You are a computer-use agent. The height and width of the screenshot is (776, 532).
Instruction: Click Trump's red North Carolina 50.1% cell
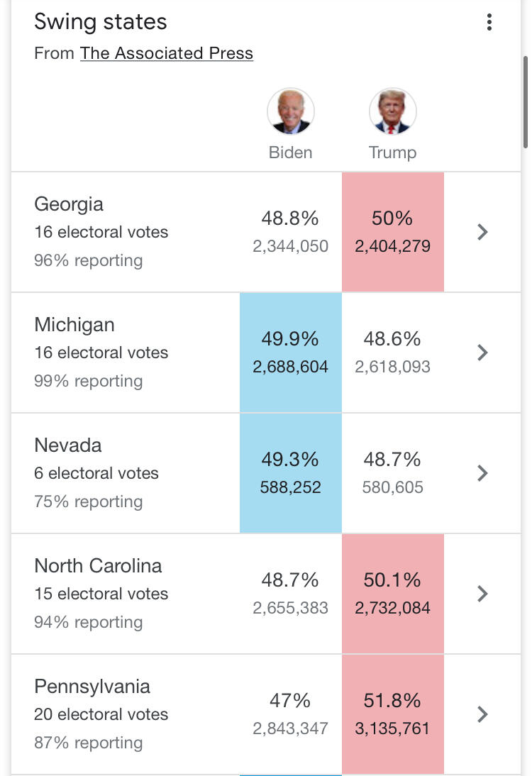click(x=392, y=594)
